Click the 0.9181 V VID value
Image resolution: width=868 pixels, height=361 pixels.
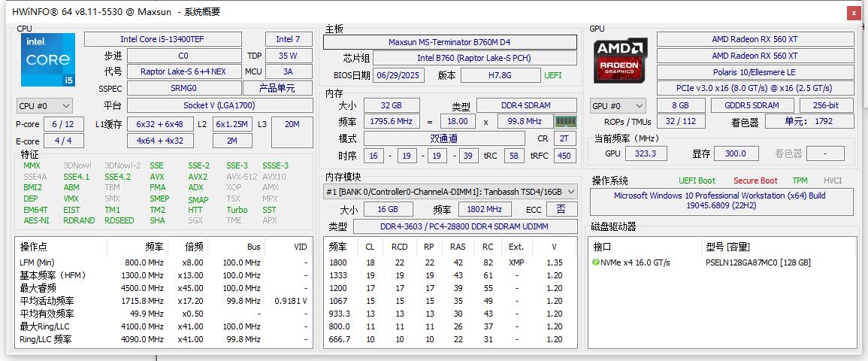pos(291,301)
